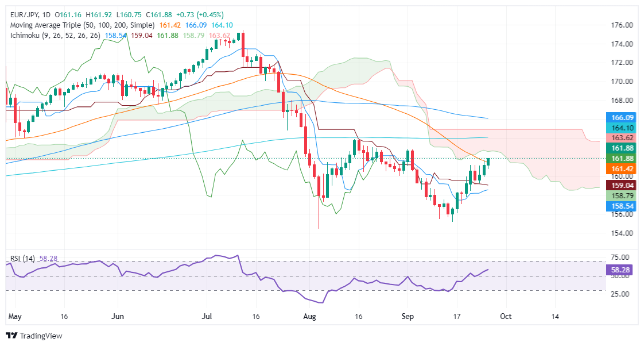644x346 pixels.
Task: Click the TradingView logo
Action: coord(34,336)
